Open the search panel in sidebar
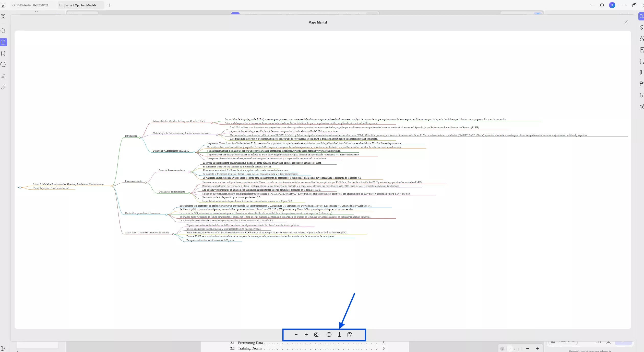Viewport: 644px width, 352px height. tap(3, 31)
